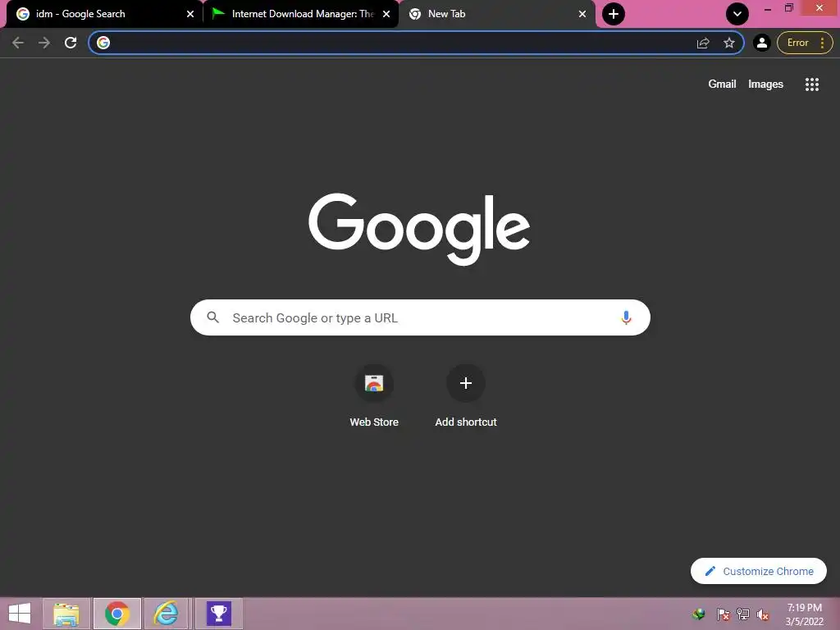Open the Windows Start button

tap(20, 614)
